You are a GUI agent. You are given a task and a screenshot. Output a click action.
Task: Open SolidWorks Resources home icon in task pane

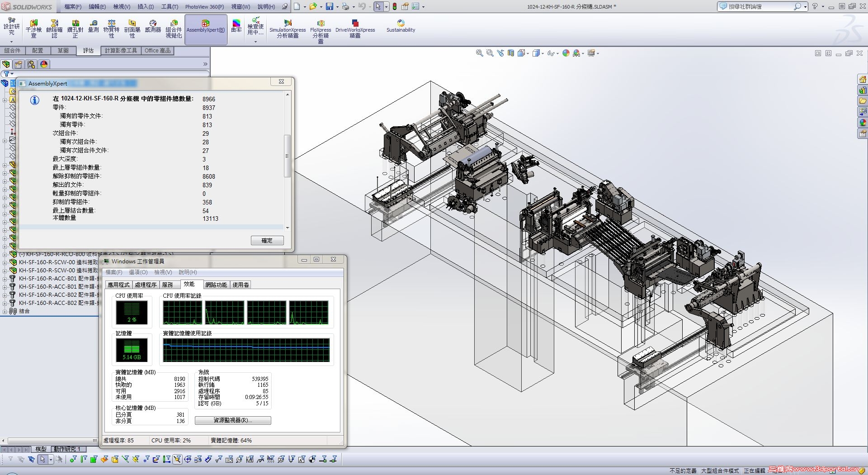tap(863, 79)
